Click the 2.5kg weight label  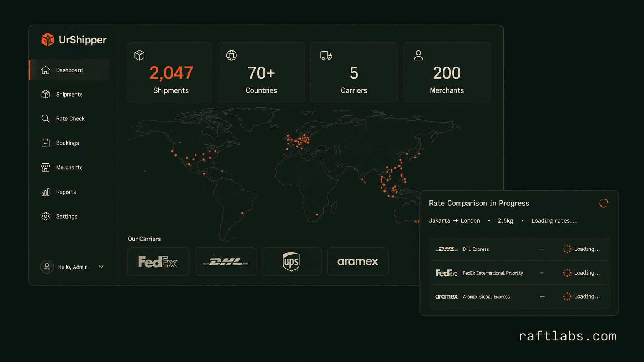[505, 220]
